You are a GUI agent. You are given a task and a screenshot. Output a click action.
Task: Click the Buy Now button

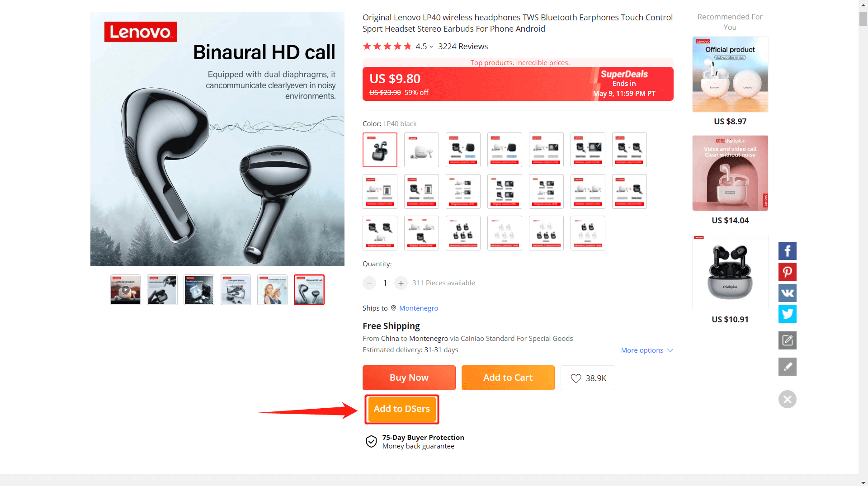(409, 377)
